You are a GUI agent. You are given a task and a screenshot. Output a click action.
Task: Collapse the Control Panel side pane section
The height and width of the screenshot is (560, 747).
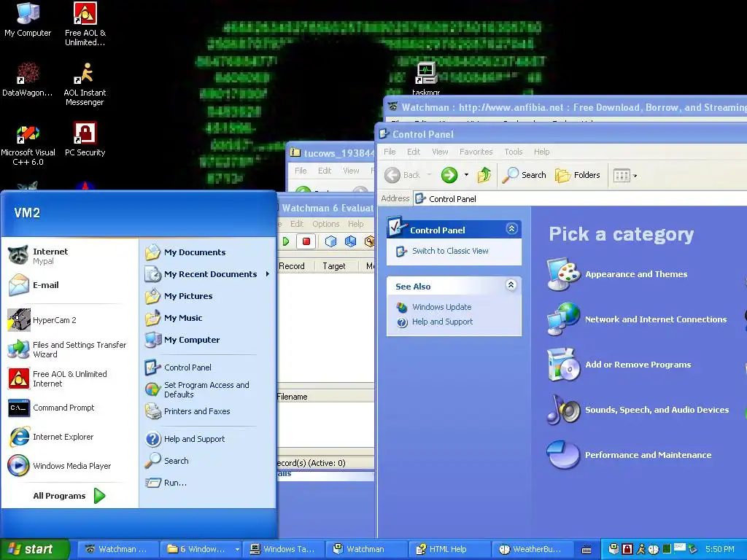pos(511,229)
